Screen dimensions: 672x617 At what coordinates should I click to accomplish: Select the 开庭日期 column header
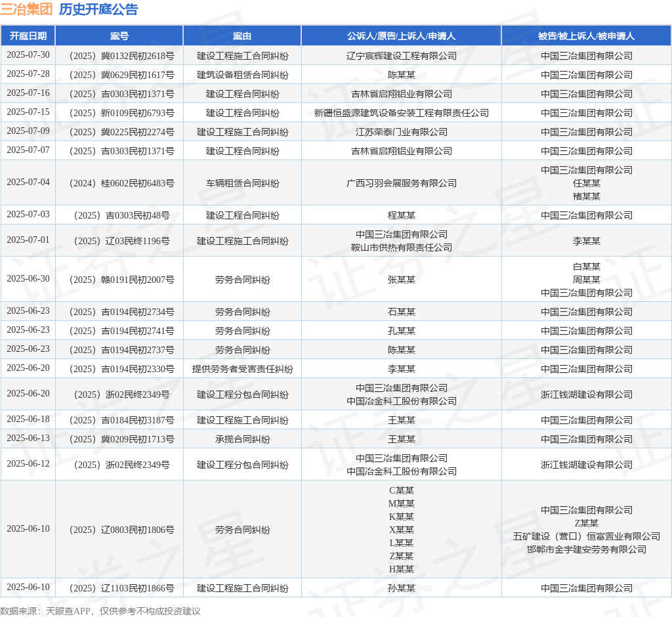pos(28,36)
